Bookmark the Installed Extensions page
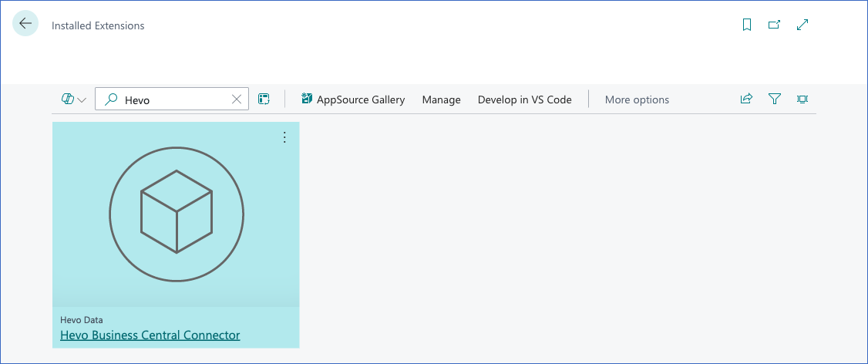The image size is (868, 364). tap(747, 25)
